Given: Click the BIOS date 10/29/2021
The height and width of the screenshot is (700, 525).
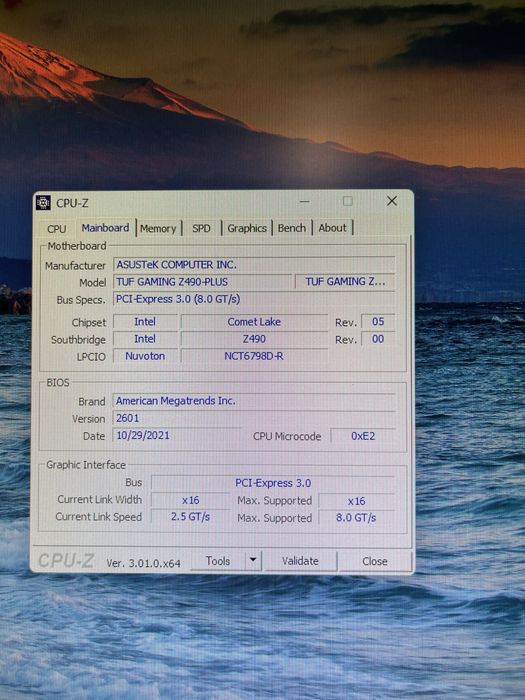Looking at the screenshot, I should point(176,435).
